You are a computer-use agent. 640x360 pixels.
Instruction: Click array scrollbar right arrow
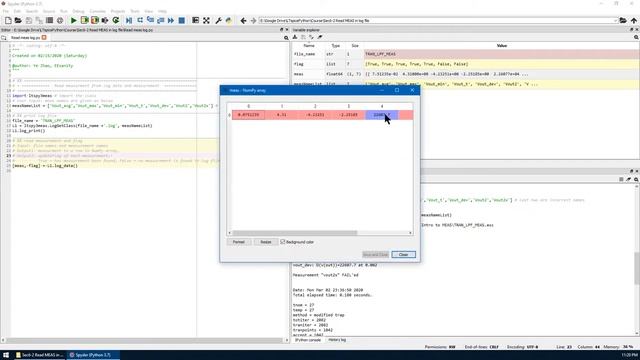coord(411,233)
